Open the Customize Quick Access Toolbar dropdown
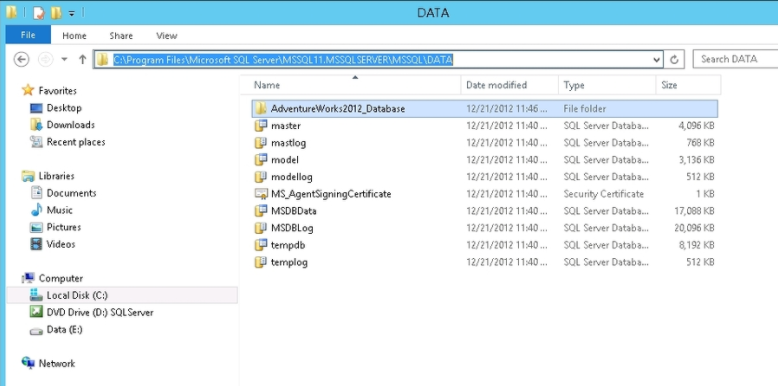 point(71,13)
